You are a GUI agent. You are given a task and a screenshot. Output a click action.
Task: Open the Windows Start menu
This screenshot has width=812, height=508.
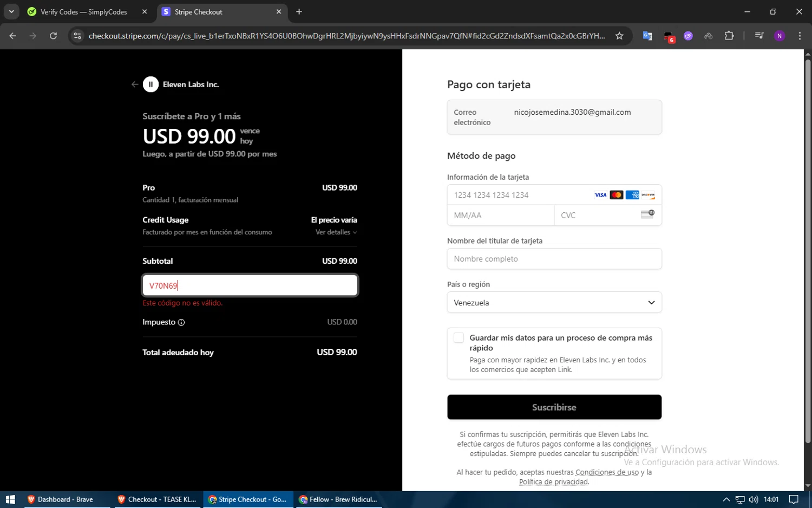point(10,499)
